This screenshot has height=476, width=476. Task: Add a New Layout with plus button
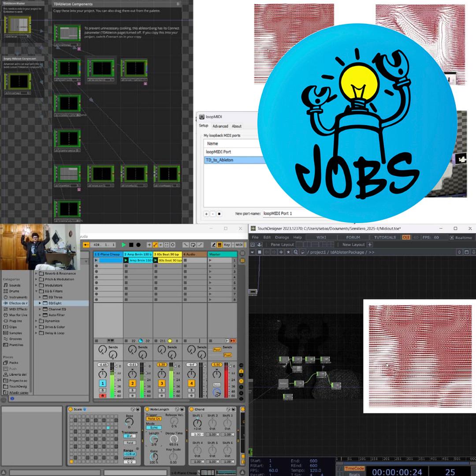click(370, 245)
